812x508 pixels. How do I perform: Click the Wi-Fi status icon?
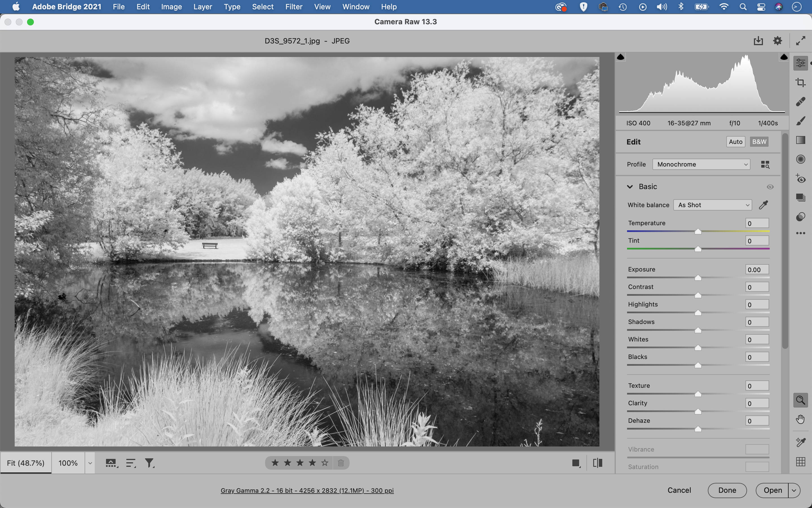click(x=724, y=7)
